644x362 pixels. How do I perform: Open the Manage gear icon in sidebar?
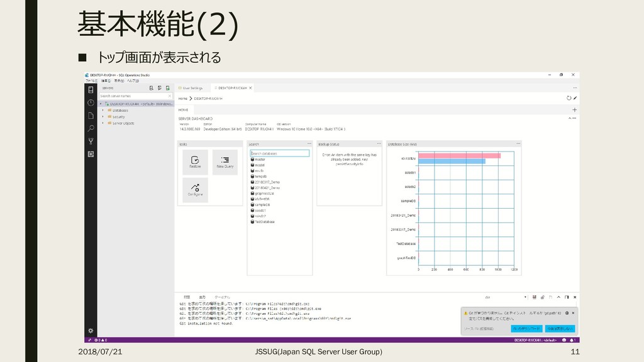[x=91, y=331]
